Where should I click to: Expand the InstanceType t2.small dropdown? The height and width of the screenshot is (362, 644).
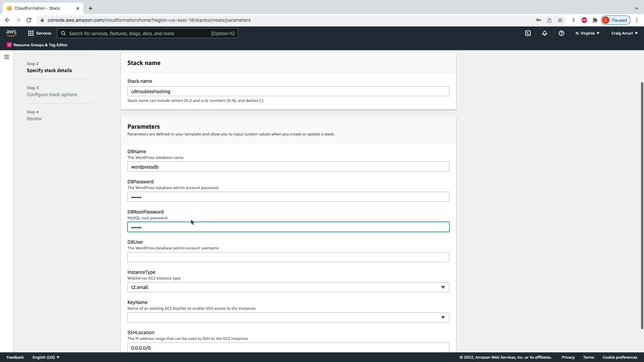[288, 287]
